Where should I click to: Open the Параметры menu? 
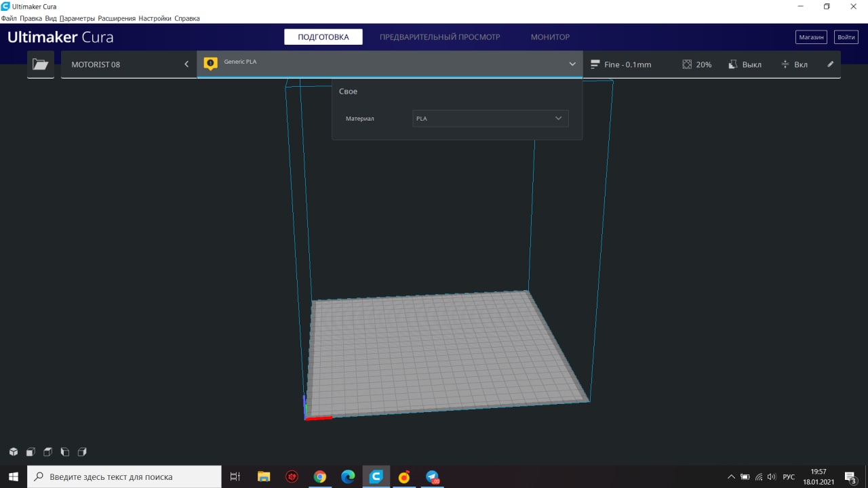click(77, 18)
